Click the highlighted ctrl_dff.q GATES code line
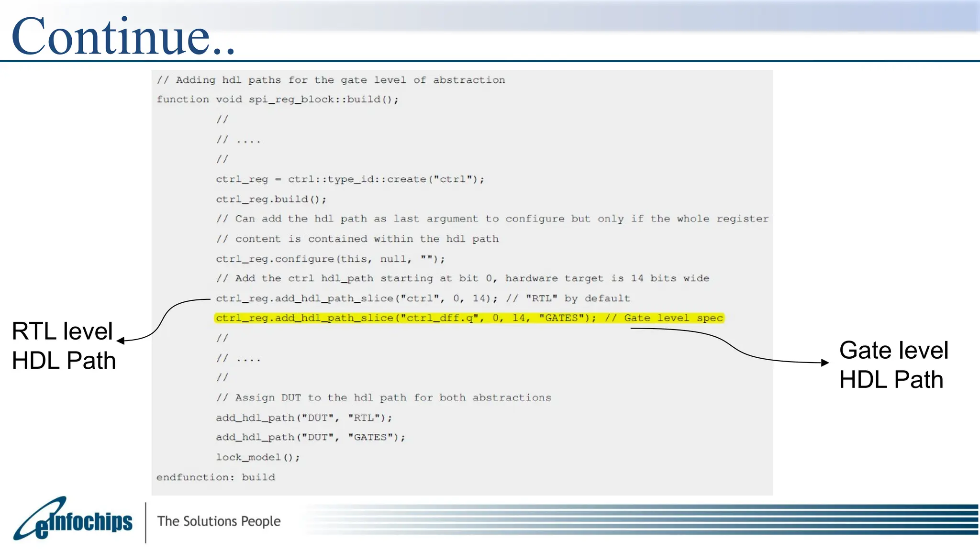Screen dimensions: 980x551 (469, 318)
